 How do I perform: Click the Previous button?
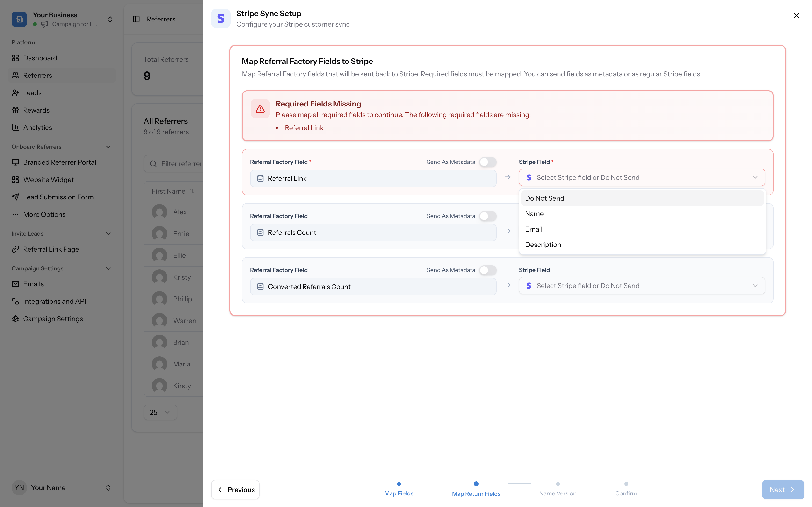coord(235,489)
